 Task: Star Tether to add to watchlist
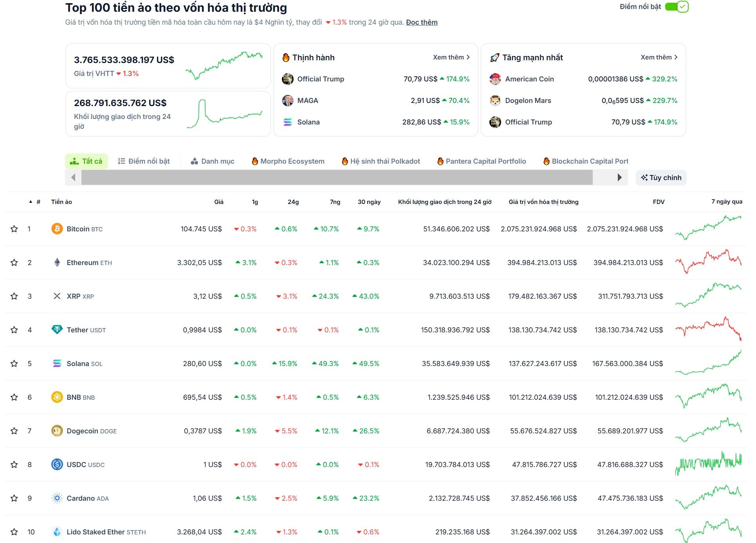[14, 330]
